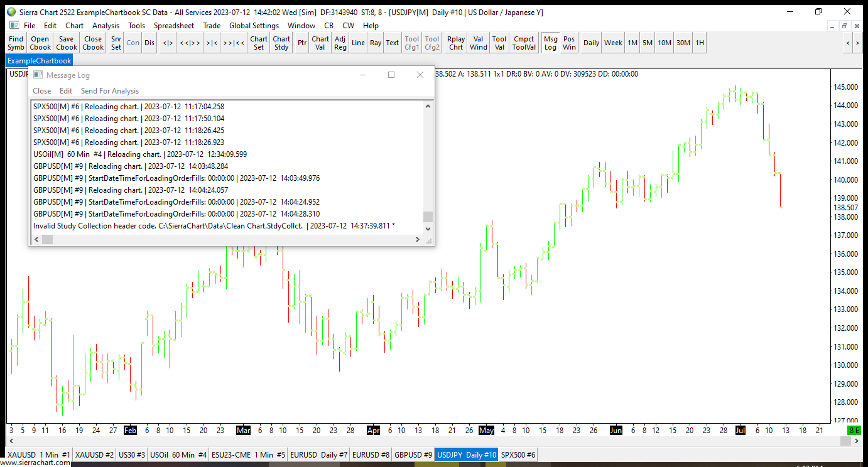
Task: Set chart timeframe to 10M
Action: (x=665, y=43)
